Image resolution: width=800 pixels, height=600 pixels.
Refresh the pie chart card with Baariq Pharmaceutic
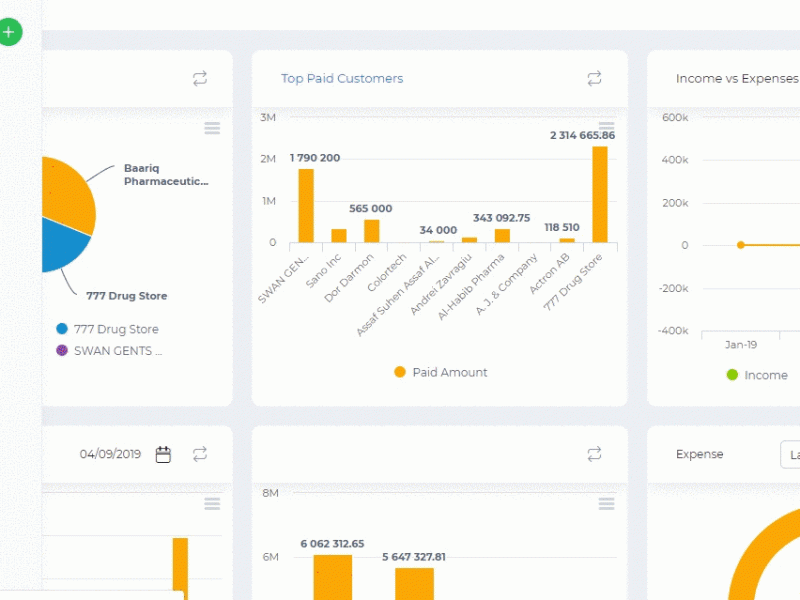(200, 79)
